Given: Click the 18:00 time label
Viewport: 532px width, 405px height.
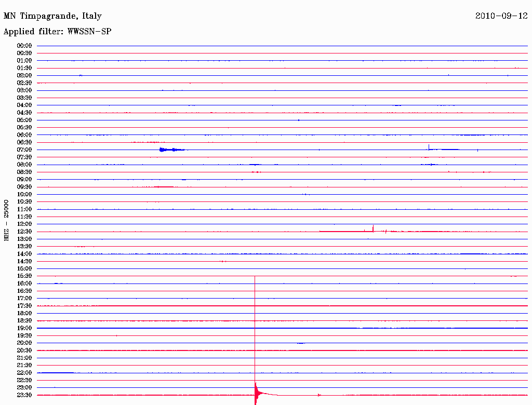Looking at the screenshot, I should pyautogui.click(x=24, y=313).
